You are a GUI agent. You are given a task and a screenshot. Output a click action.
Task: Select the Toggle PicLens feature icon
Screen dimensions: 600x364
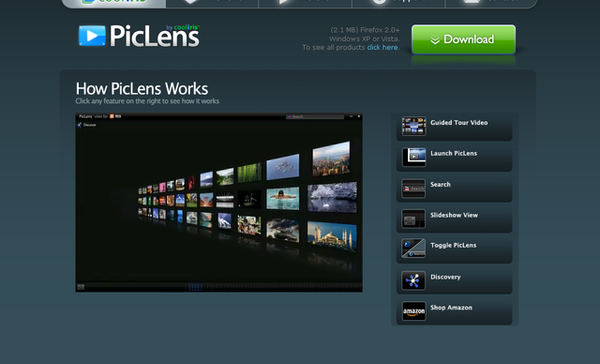tap(413, 248)
